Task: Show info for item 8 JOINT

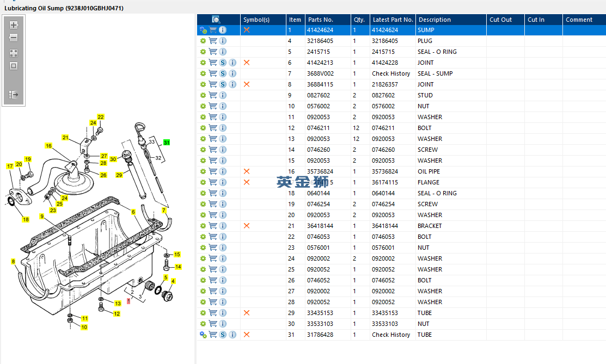Action: point(232,84)
